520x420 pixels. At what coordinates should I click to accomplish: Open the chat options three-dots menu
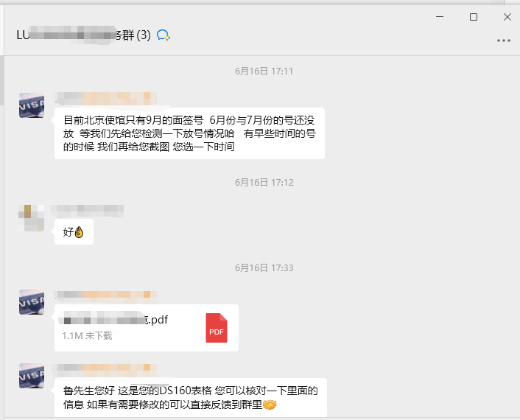(503, 41)
